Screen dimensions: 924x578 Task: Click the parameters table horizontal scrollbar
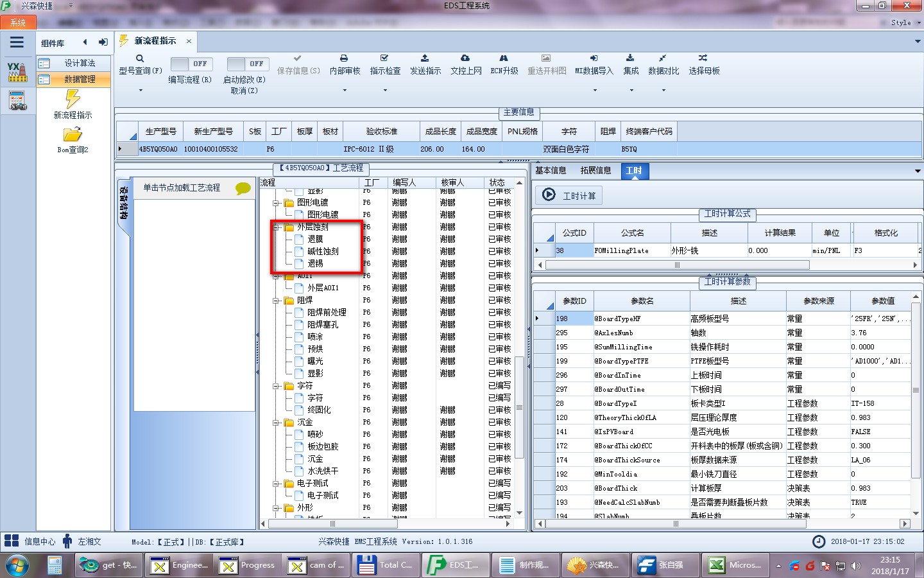[675, 523]
